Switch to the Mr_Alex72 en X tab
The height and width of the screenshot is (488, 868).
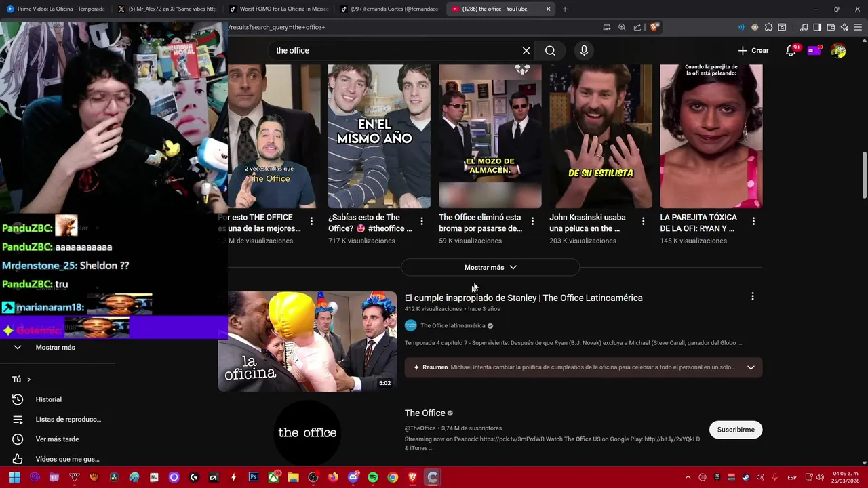click(x=166, y=9)
